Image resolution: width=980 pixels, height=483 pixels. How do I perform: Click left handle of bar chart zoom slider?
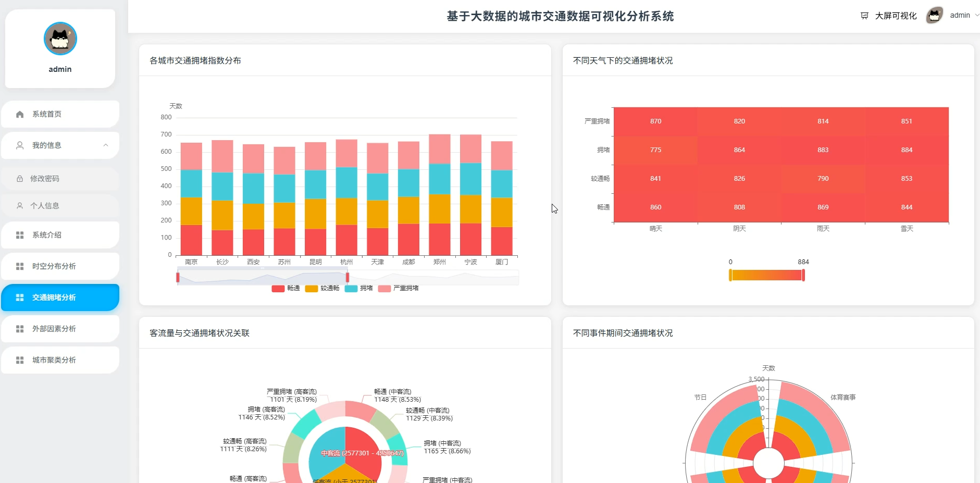pyautogui.click(x=178, y=278)
